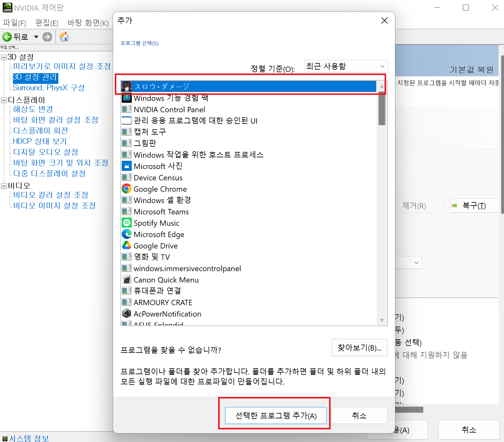
Task: Click the 시스템 정보 icon at bottom
Action: (x=5, y=439)
